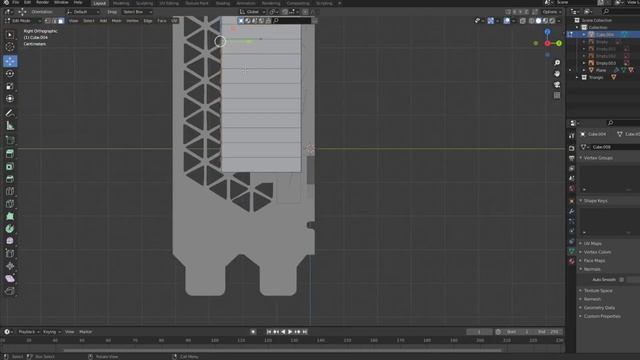Open the Sculpting workspace tab
Image resolution: width=640 pixels, height=360 pixels.
coord(144,3)
